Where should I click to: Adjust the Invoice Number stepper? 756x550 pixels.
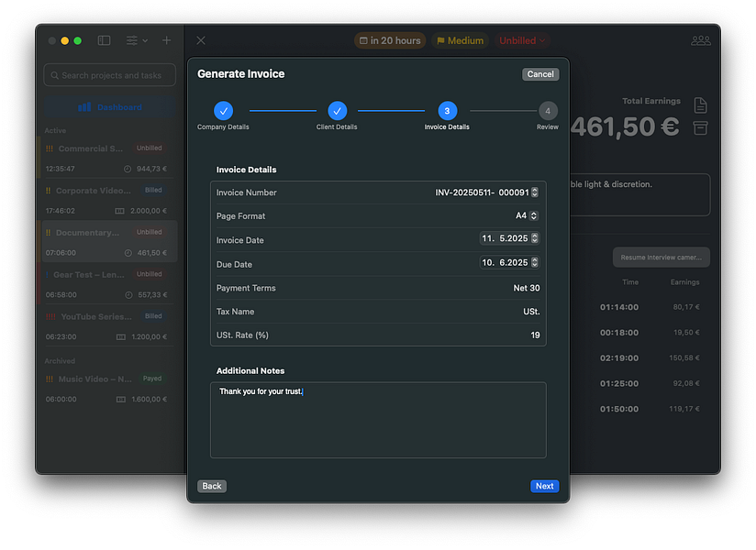[x=535, y=192]
